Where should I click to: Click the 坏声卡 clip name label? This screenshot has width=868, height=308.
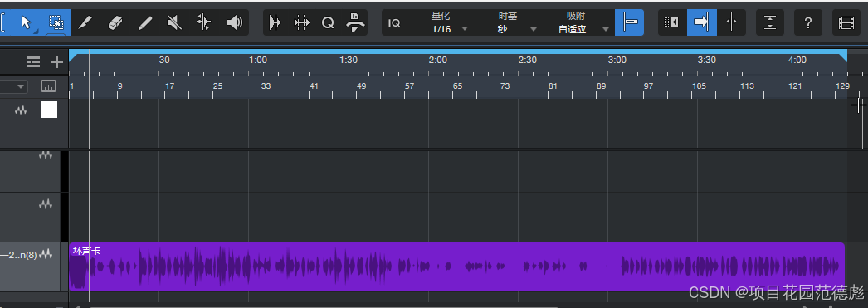(x=87, y=251)
